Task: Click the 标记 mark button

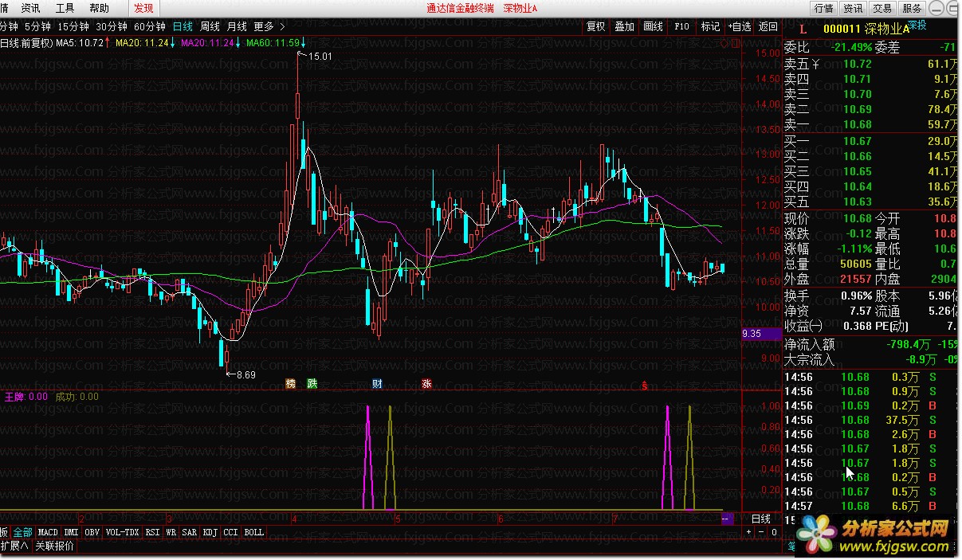Action: pos(710,26)
